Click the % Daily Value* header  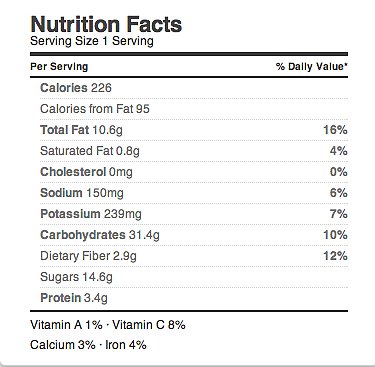coord(312,66)
